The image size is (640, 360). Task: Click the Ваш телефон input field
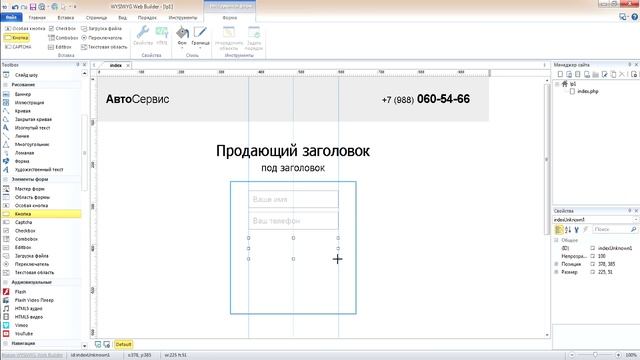[293, 221]
